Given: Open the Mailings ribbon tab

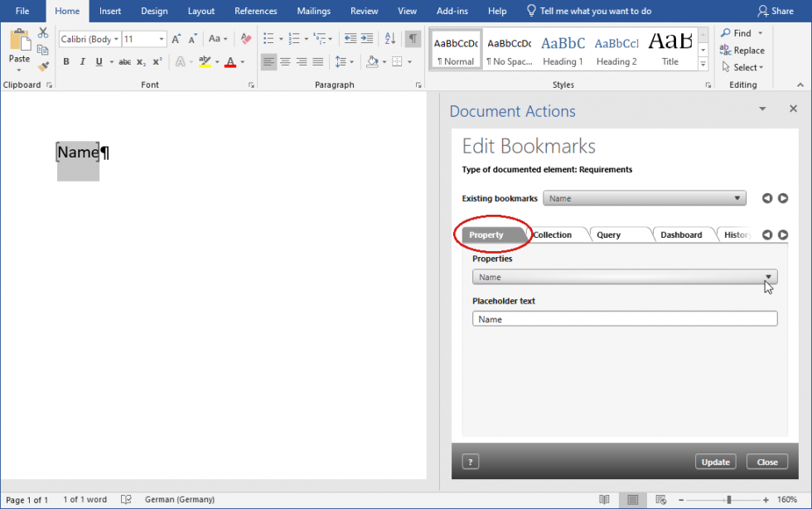Looking at the screenshot, I should pyautogui.click(x=313, y=11).
